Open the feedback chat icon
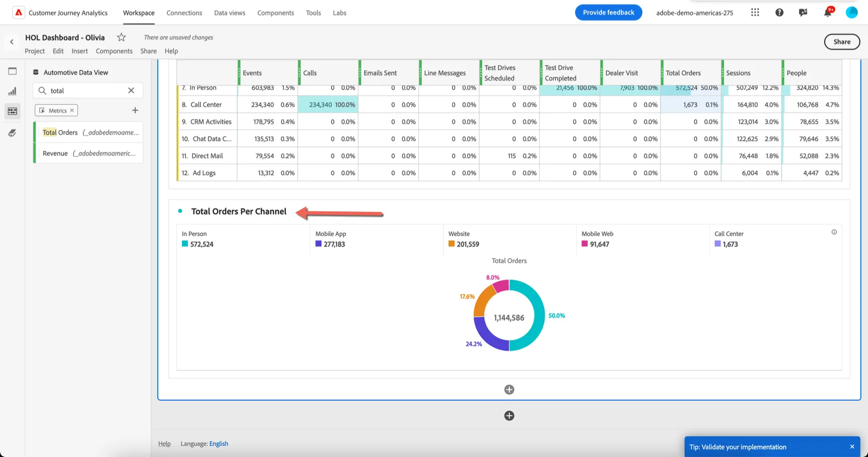The image size is (868, 457). [803, 13]
